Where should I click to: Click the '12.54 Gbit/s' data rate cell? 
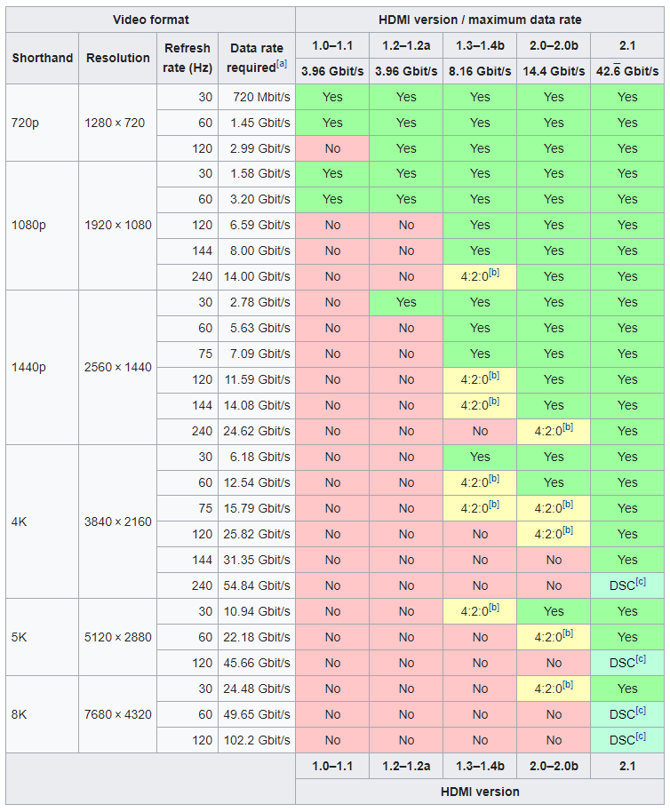(x=257, y=482)
